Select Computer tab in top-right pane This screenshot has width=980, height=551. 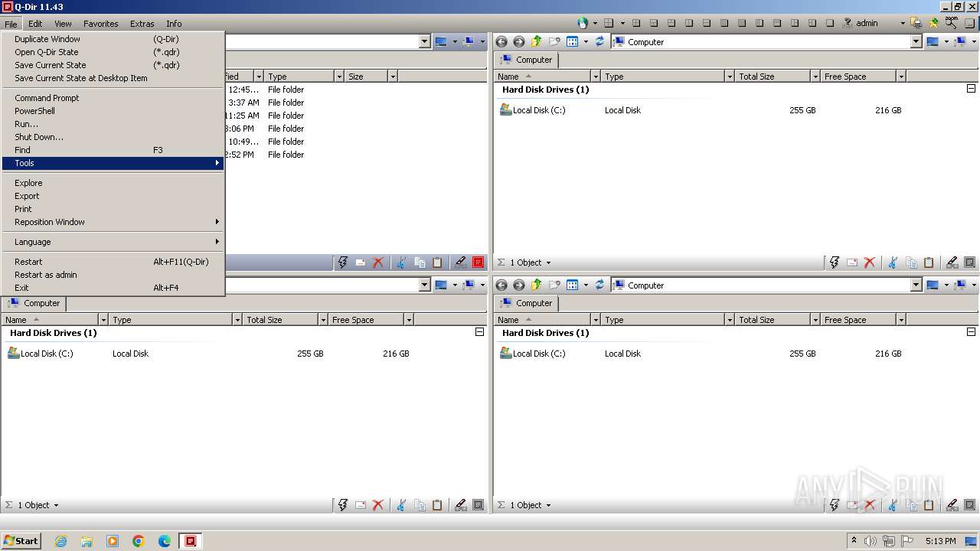click(527, 60)
